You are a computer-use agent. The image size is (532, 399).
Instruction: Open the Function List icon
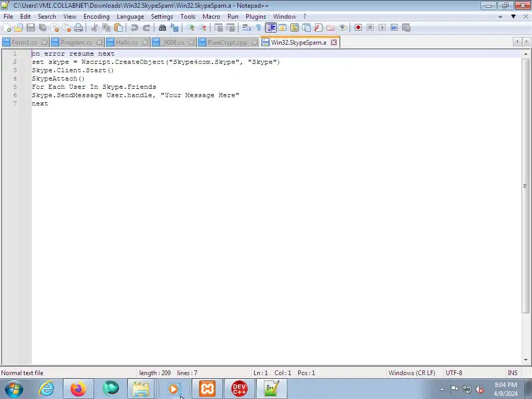(x=318, y=28)
